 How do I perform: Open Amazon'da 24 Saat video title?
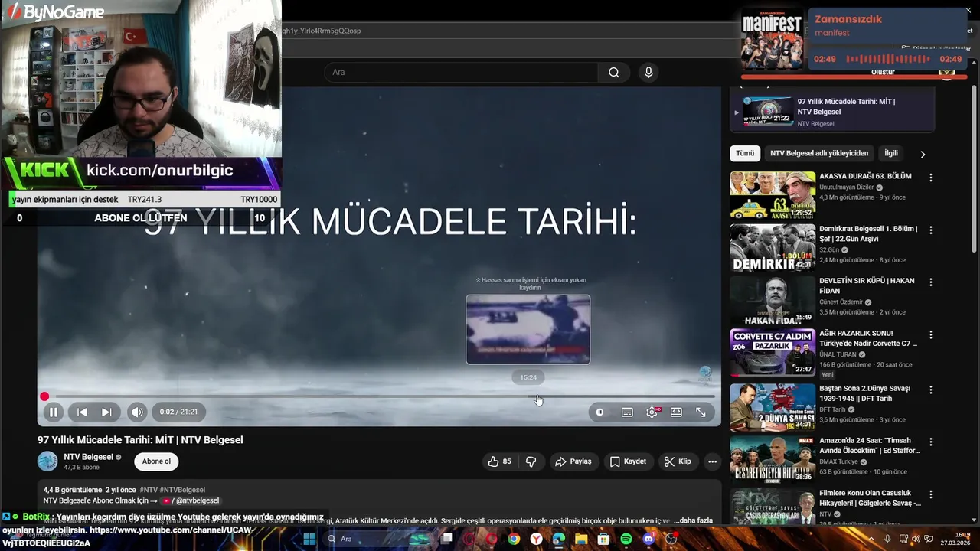[869, 446]
